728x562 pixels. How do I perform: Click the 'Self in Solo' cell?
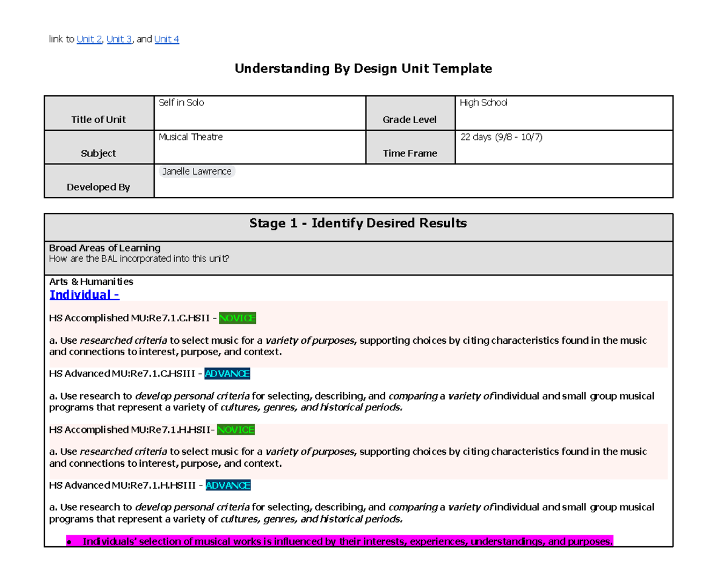click(260, 113)
